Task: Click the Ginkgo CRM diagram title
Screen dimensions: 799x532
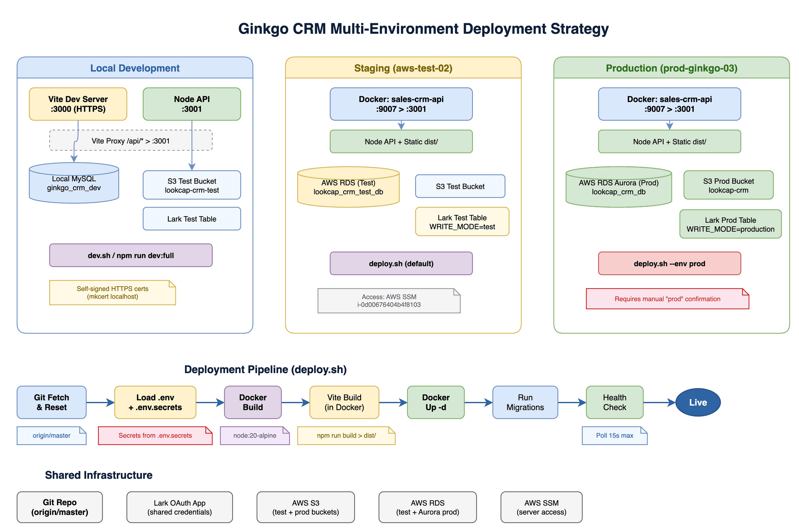Action: point(424,29)
